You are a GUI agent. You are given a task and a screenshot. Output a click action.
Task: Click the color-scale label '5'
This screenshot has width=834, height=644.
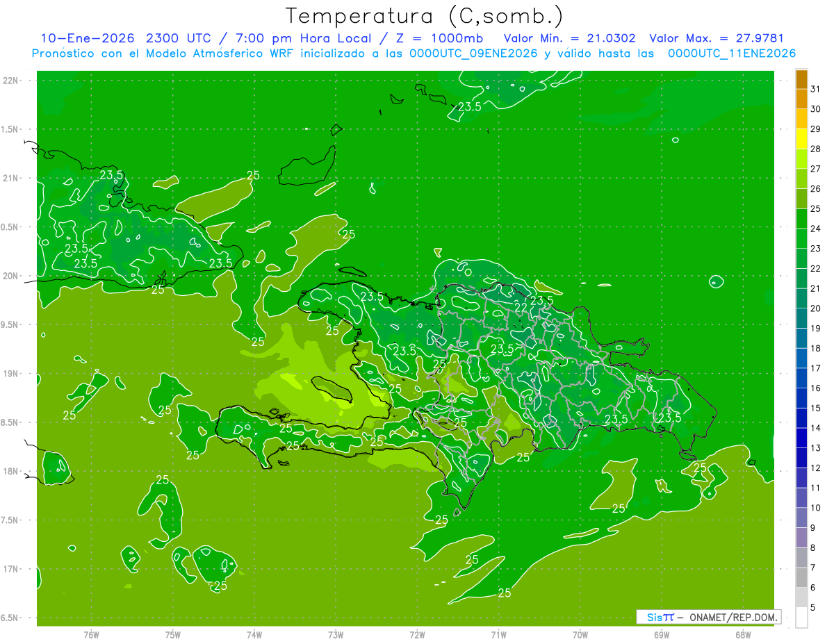[812, 607]
